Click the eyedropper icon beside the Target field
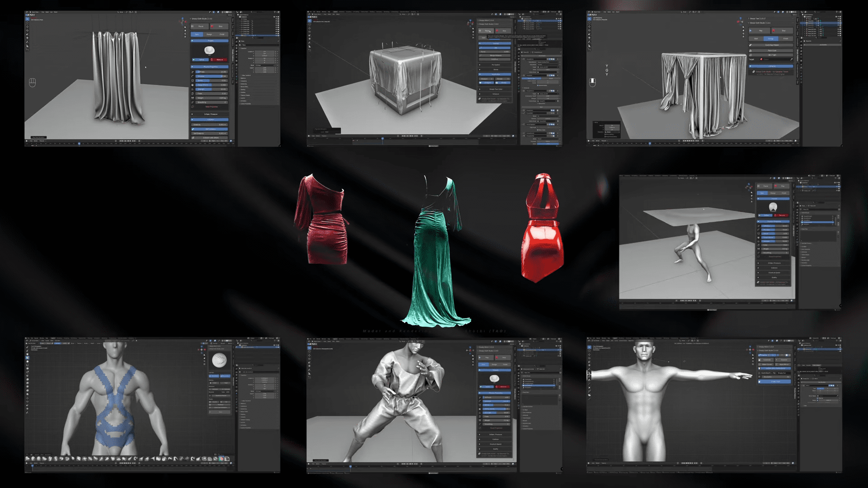This screenshot has height=488, width=868. (791, 59)
